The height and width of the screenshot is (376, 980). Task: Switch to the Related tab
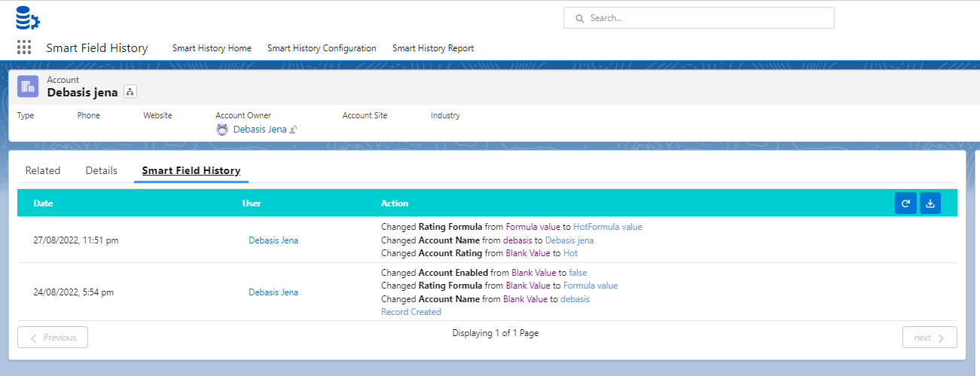[x=43, y=170]
